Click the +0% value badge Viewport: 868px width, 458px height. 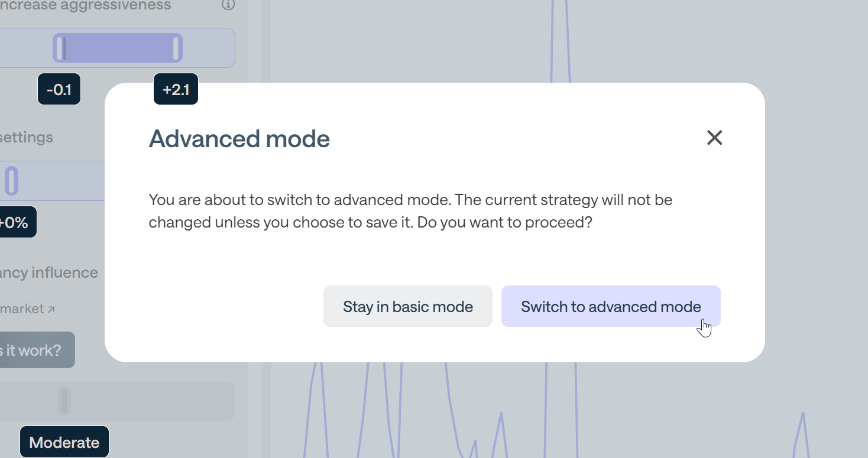pyautogui.click(x=15, y=223)
